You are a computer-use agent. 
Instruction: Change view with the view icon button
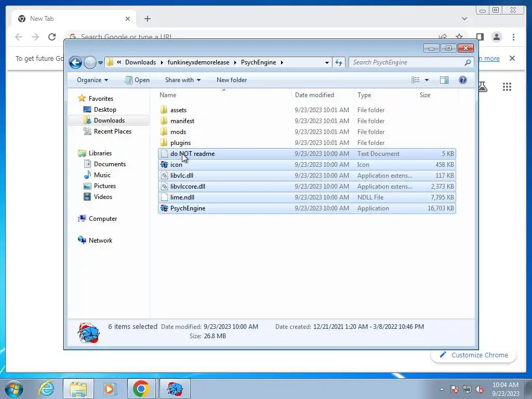coord(416,80)
